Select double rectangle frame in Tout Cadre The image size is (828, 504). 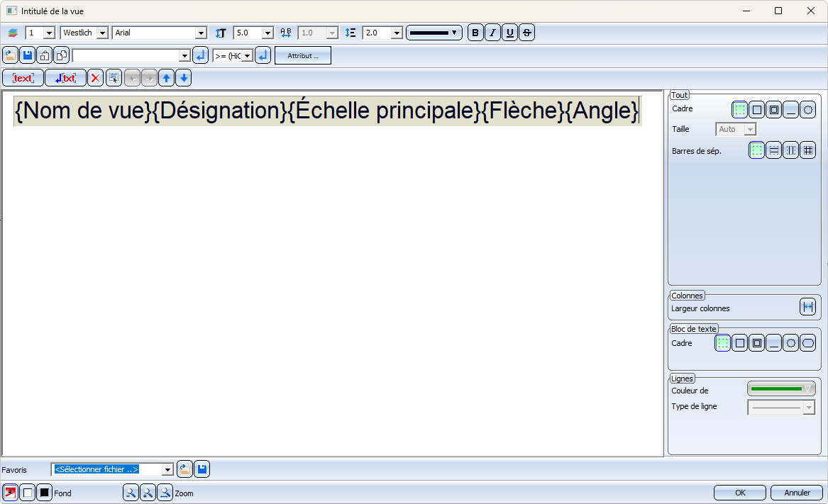773,110
